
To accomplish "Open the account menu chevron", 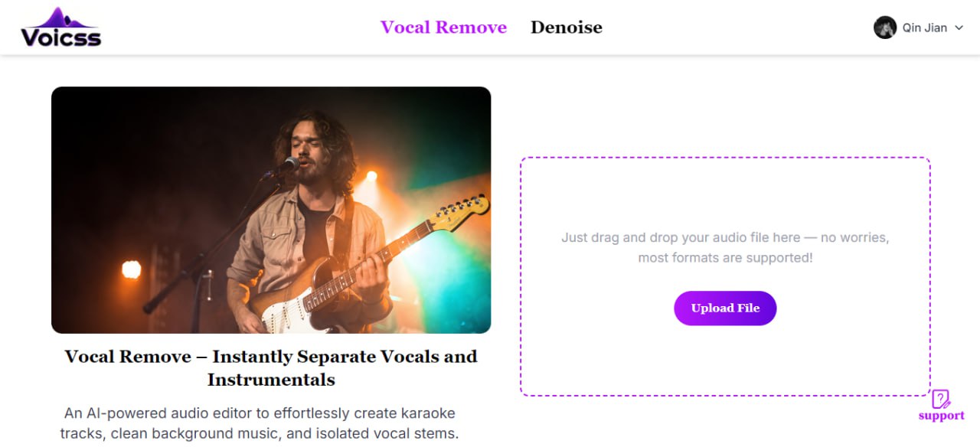I will coord(959,28).
